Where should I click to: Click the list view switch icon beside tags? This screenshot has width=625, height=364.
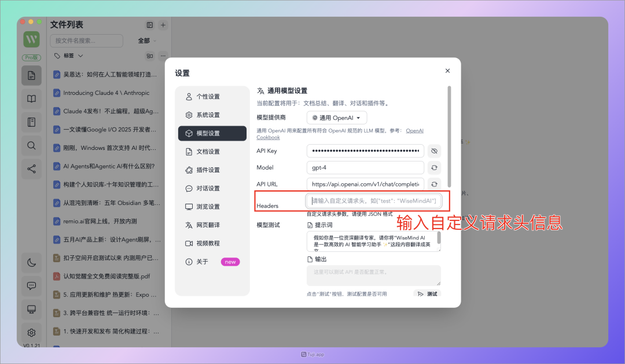(150, 56)
